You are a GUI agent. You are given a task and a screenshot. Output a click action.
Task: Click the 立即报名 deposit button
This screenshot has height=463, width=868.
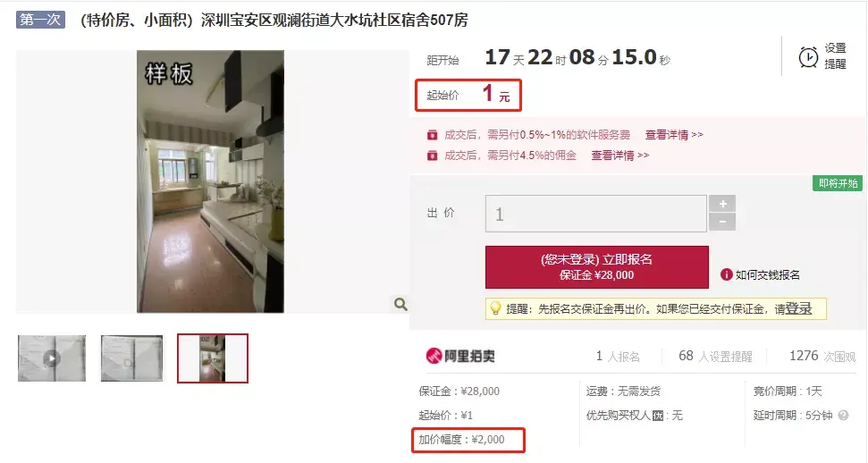597,267
